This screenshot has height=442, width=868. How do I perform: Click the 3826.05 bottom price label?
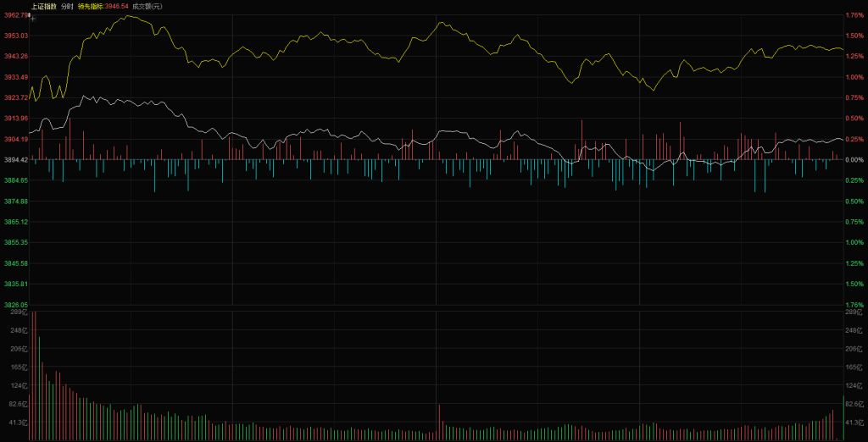(x=16, y=305)
